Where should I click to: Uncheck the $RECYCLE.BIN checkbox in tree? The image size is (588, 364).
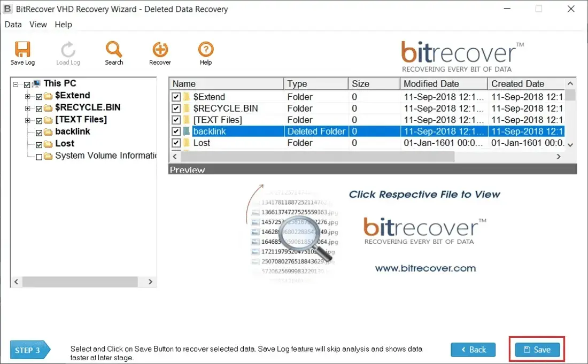click(x=39, y=109)
